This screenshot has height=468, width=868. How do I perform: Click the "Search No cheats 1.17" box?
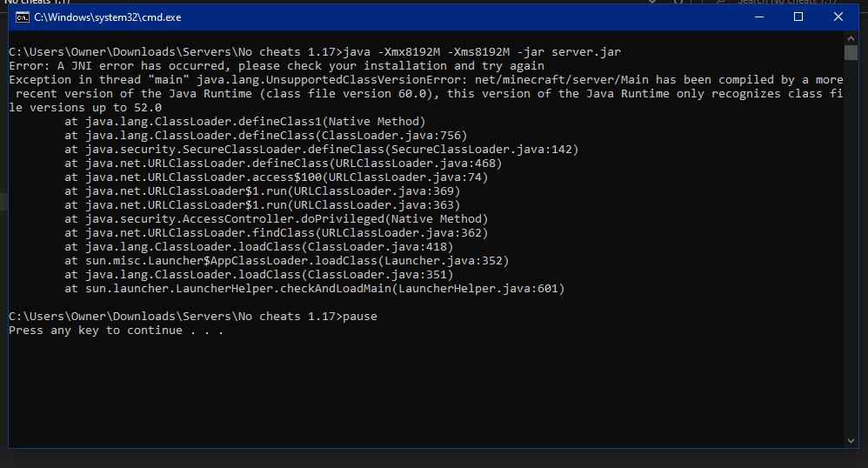[787, 3]
